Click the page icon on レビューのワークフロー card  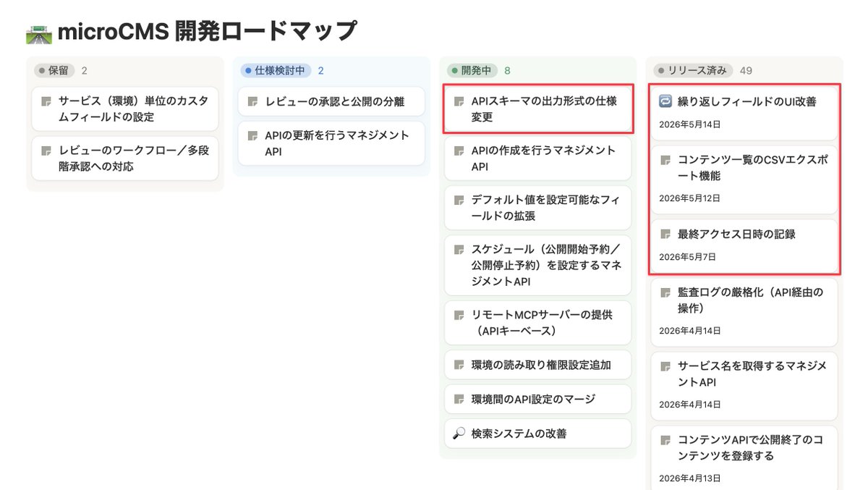click(x=46, y=151)
